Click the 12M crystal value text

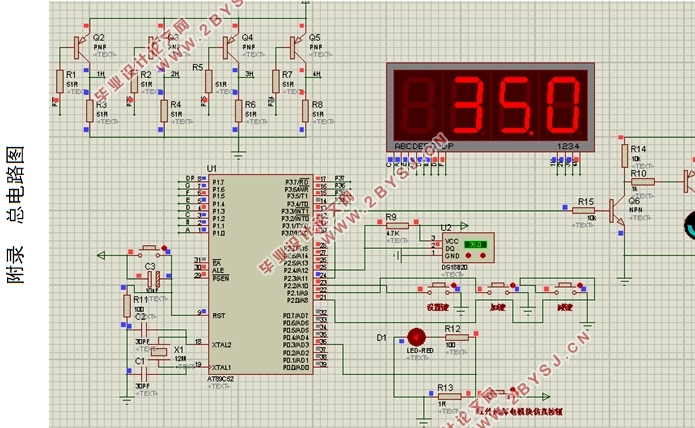pyautogui.click(x=180, y=358)
